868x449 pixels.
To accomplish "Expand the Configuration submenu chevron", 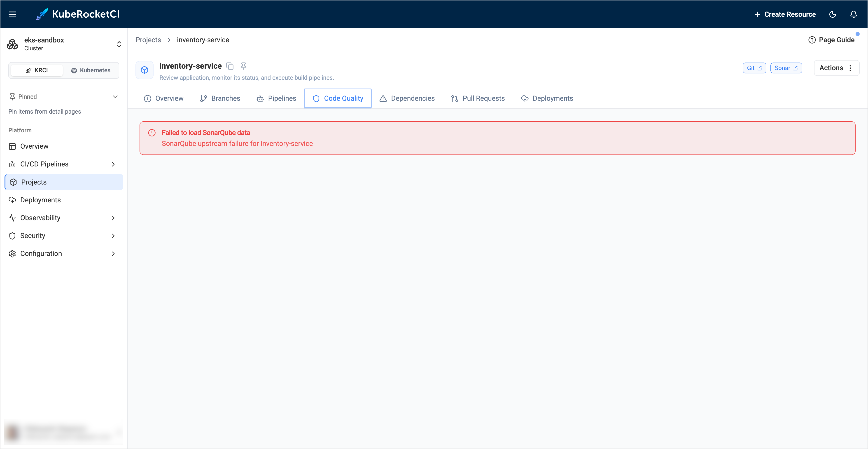I will point(113,253).
